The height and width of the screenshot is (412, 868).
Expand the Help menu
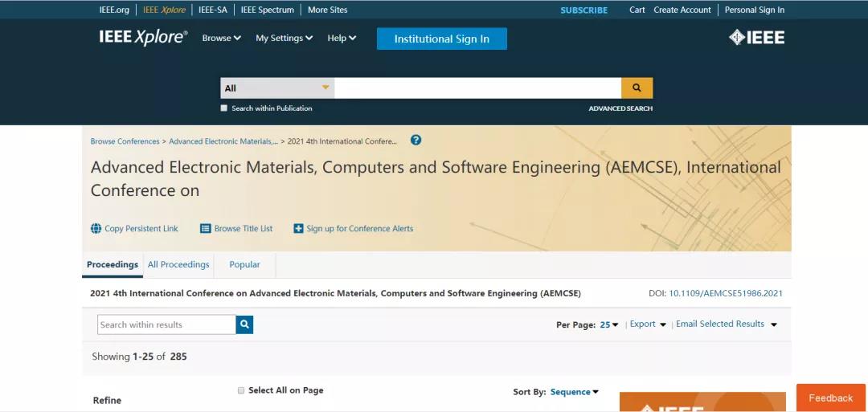pyautogui.click(x=342, y=39)
